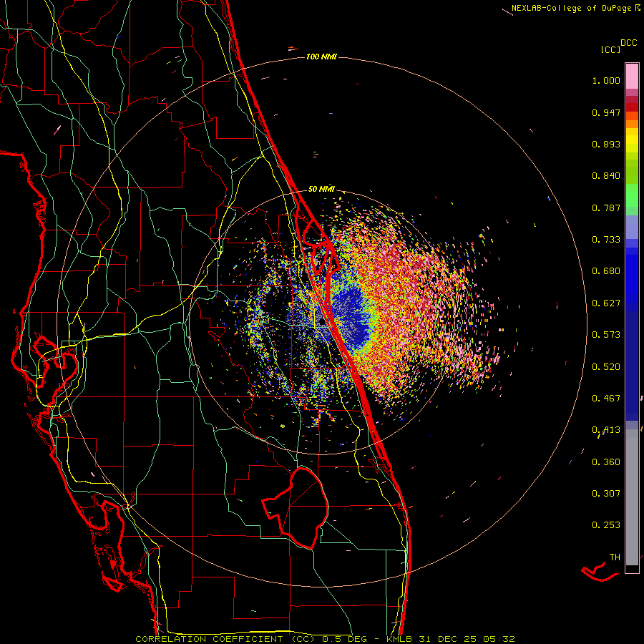Click the [CC] legend unit label

click(611, 49)
